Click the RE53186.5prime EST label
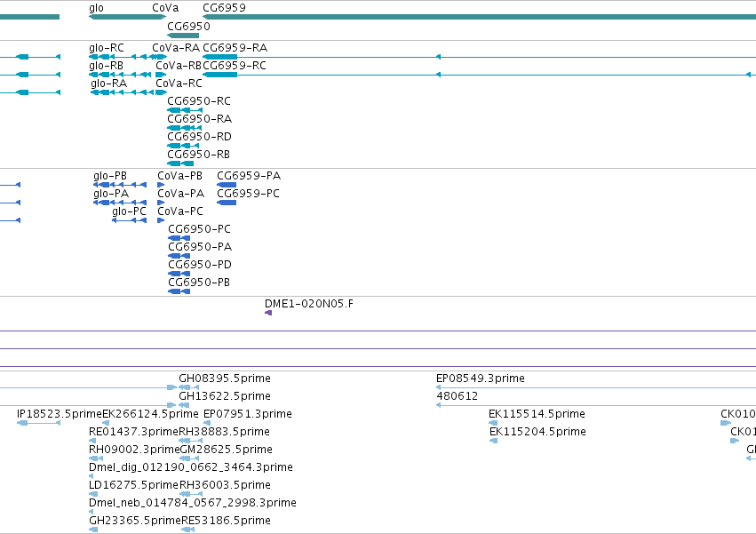The height and width of the screenshot is (534, 756). click(x=227, y=522)
